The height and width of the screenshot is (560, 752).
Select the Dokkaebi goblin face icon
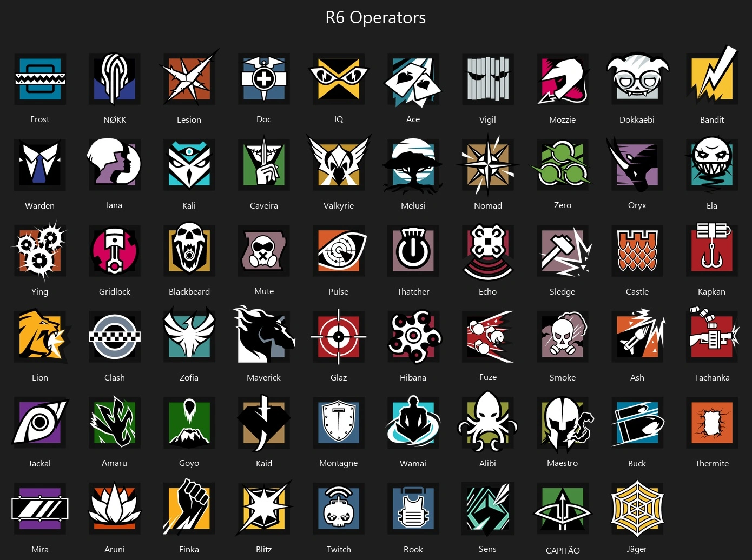coord(637,78)
